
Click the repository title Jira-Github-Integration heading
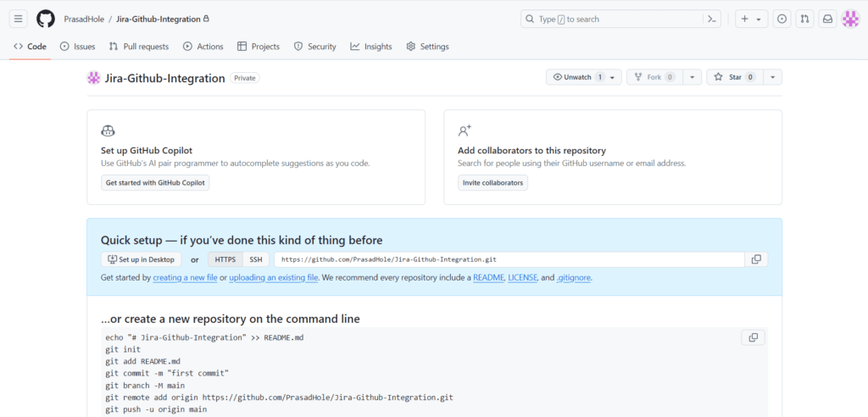tap(165, 78)
